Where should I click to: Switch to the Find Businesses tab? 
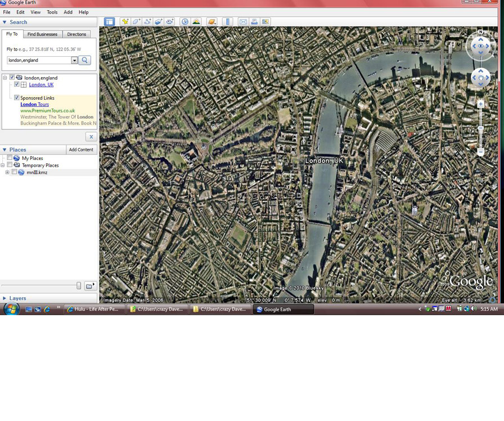[x=43, y=34]
